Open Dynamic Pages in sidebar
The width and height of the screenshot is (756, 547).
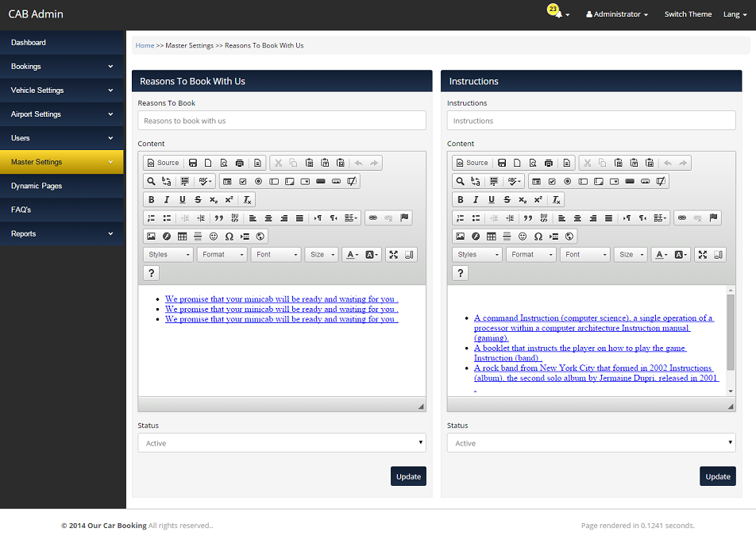[x=62, y=186]
